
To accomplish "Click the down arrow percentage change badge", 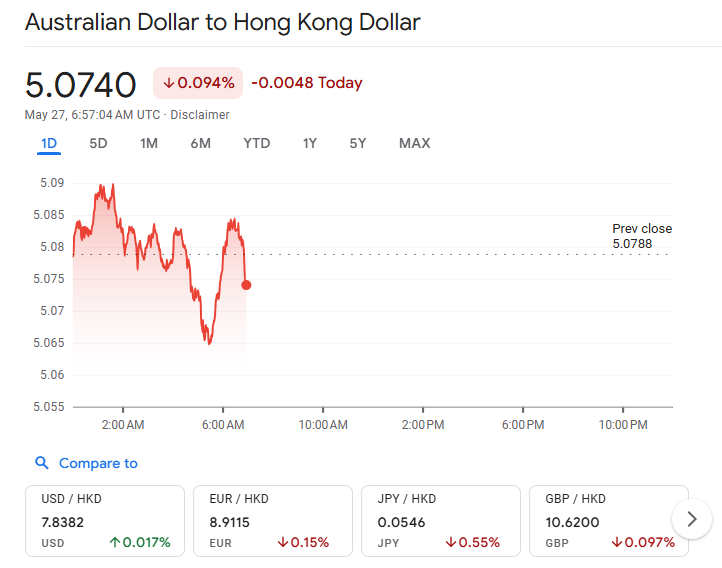I will [x=198, y=83].
